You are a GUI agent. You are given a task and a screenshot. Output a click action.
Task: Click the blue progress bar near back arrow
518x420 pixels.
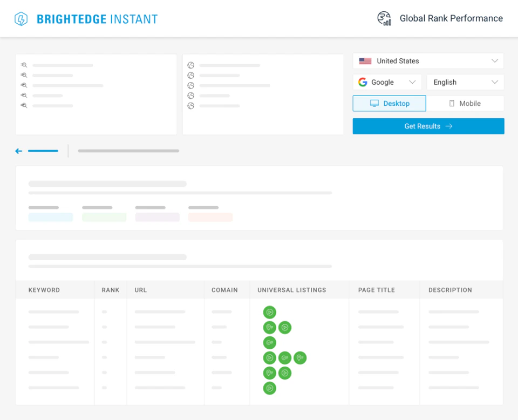pos(43,151)
